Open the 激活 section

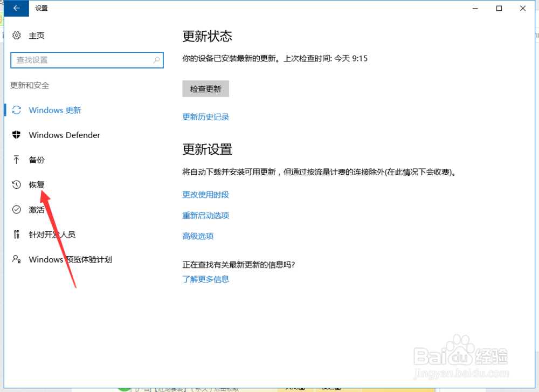(x=37, y=209)
